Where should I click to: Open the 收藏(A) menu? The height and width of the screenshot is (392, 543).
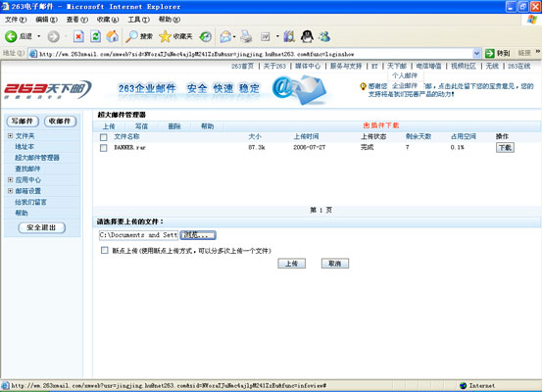(108, 20)
